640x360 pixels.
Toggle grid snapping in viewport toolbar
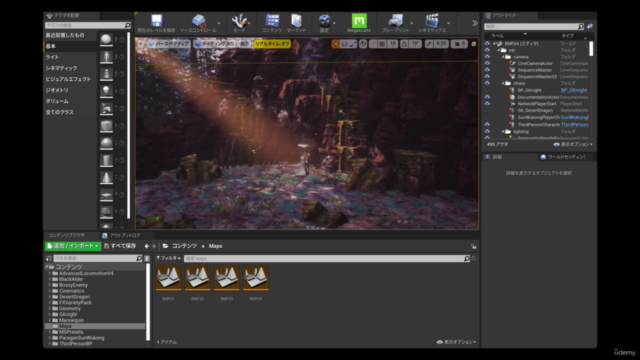coord(382,44)
